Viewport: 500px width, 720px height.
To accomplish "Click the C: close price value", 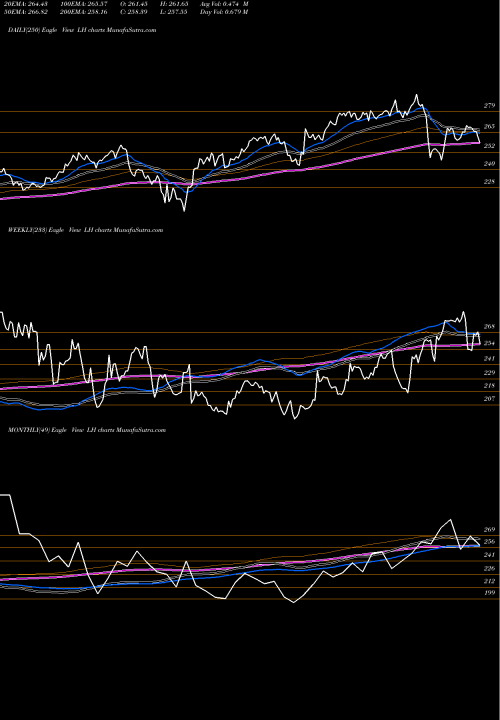I will [x=134, y=12].
